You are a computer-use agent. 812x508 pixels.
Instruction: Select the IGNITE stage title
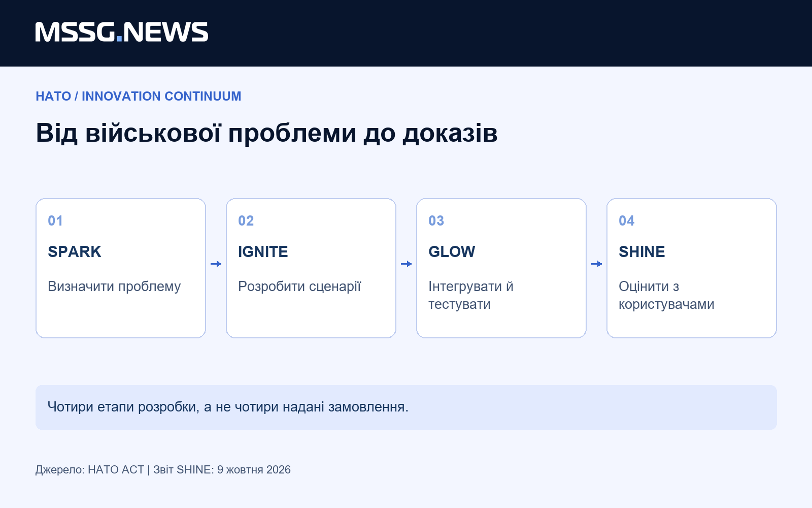pos(263,252)
